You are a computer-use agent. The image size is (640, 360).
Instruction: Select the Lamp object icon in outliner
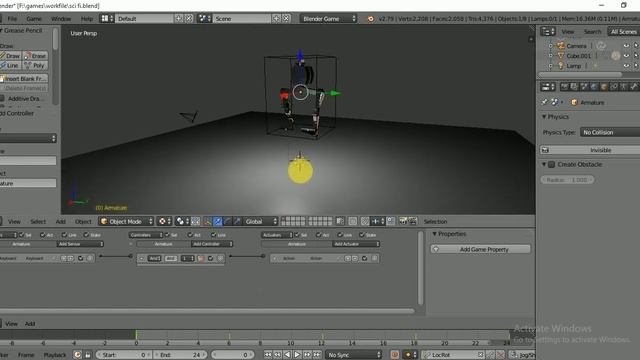tap(561, 65)
